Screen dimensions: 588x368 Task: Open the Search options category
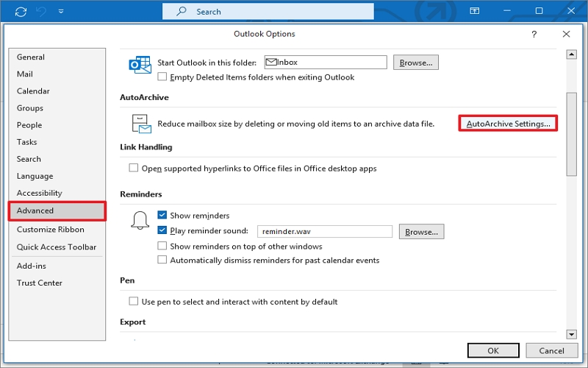[57, 159]
